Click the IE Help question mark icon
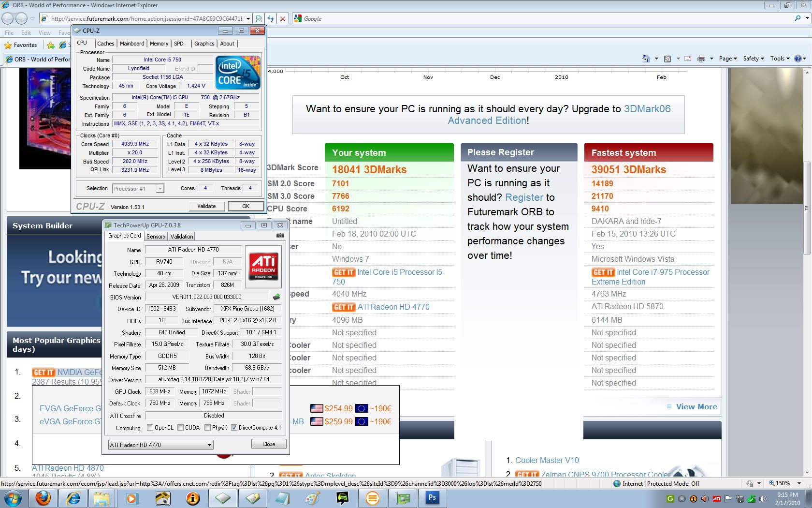This screenshot has width=812, height=508. pos(798,59)
